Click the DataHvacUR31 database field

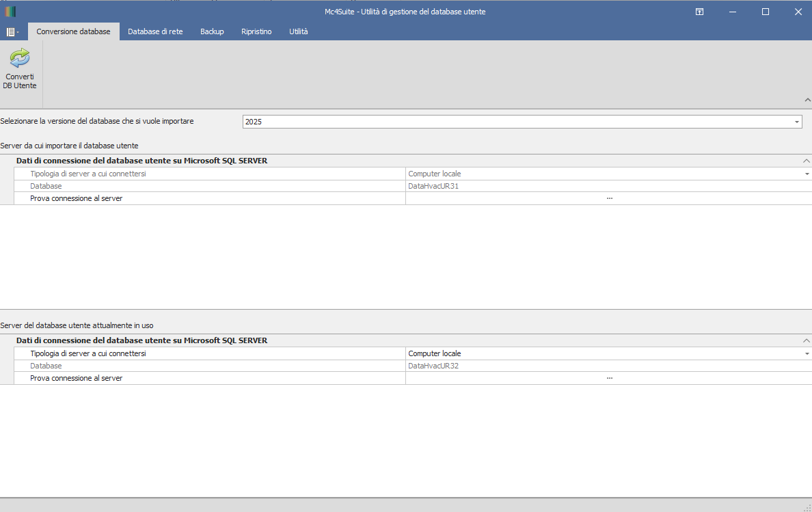tap(608, 186)
